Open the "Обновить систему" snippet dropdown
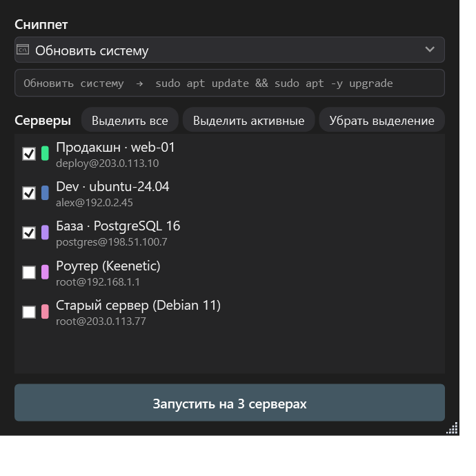476x476 pixels. click(x=230, y=50)
